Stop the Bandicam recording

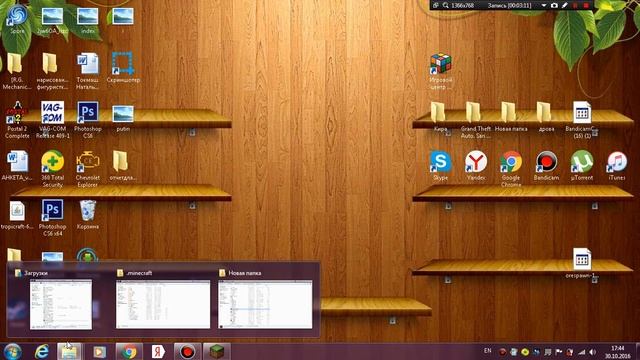pos(586,5)
